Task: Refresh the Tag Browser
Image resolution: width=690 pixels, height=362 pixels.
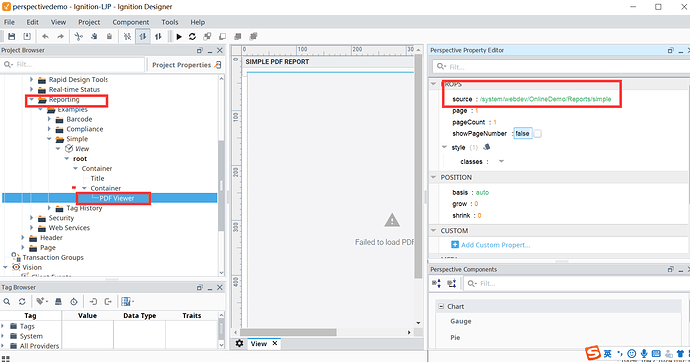Action: [22, 302]
